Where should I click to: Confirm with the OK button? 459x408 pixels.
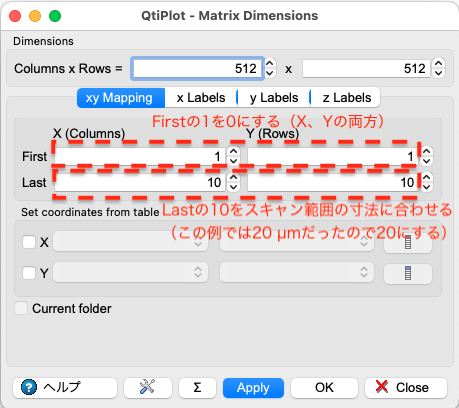coord(324,387)
